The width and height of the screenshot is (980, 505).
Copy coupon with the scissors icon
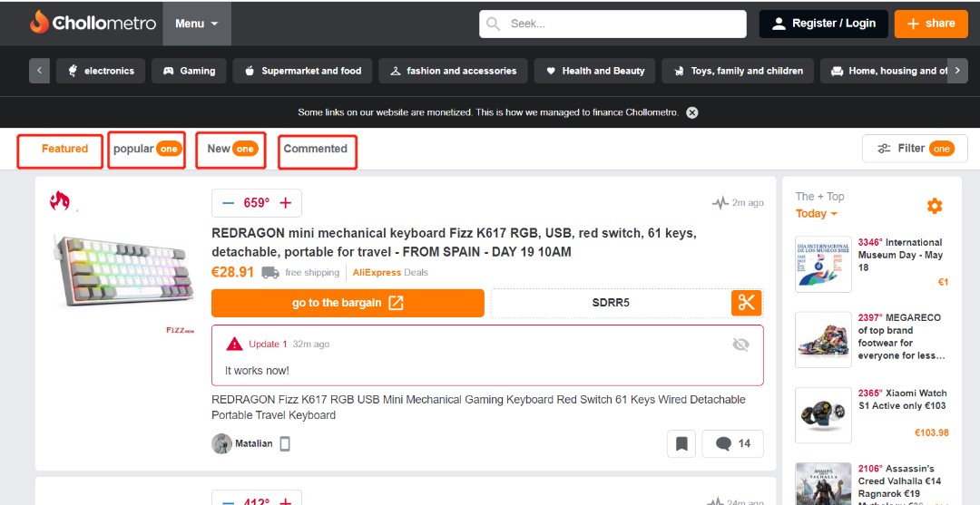(747, 303)
